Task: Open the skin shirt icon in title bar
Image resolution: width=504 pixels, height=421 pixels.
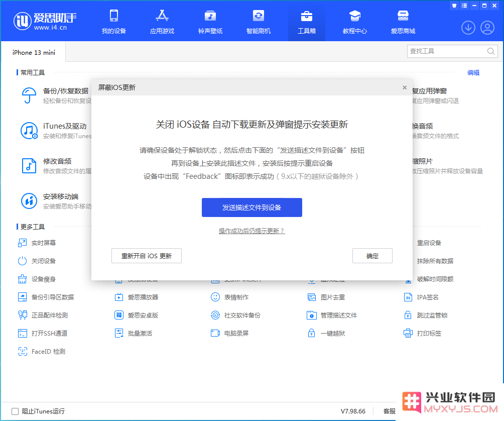Action: pyautogui.click(x=454, y=6)
